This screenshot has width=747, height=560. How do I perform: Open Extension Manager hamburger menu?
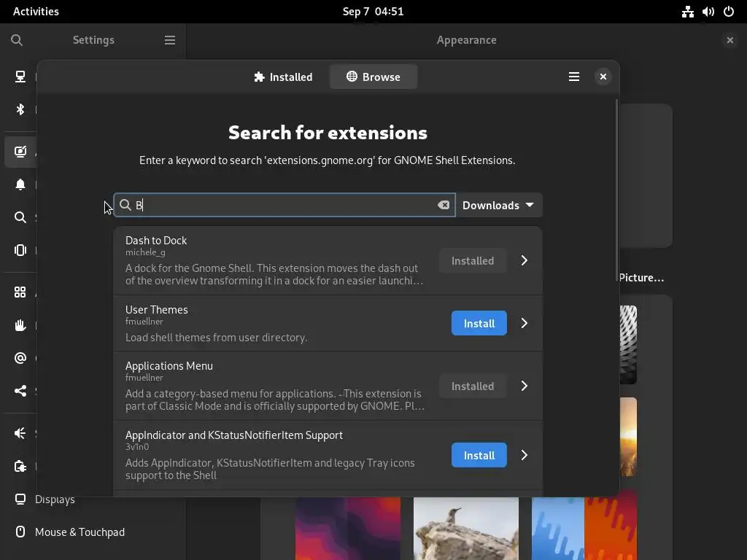(x=574, y=77)
